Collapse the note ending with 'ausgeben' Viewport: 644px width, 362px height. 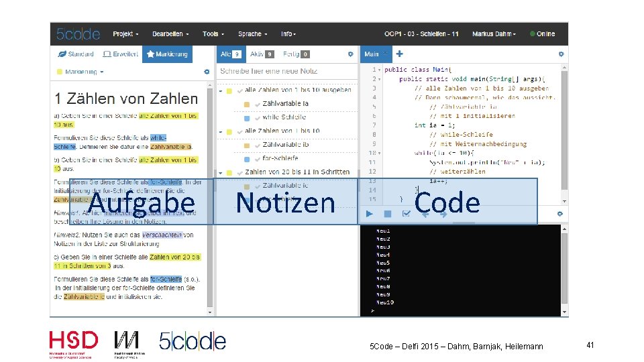(221, 90)
